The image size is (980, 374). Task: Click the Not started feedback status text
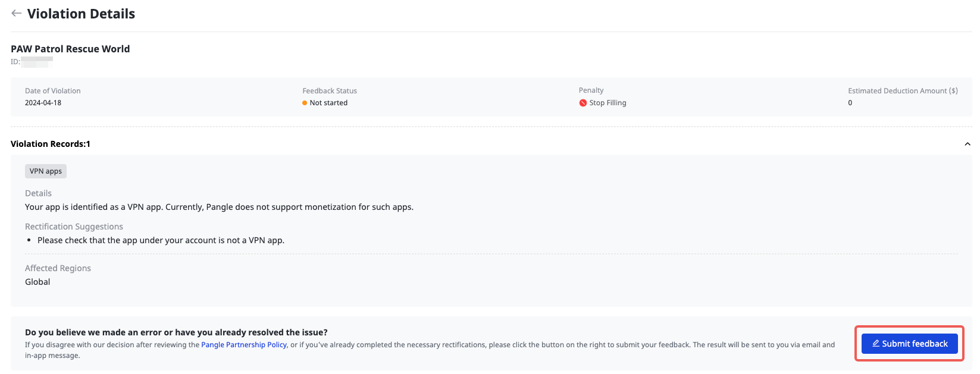328,103
